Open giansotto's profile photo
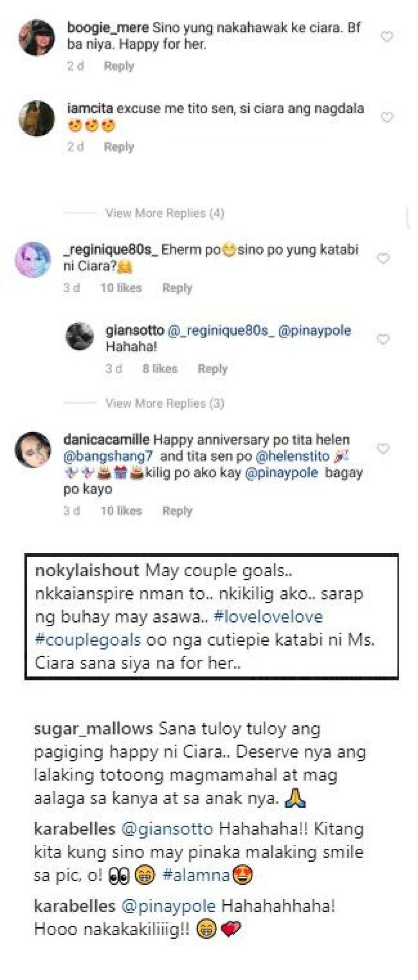 (79, 336)
